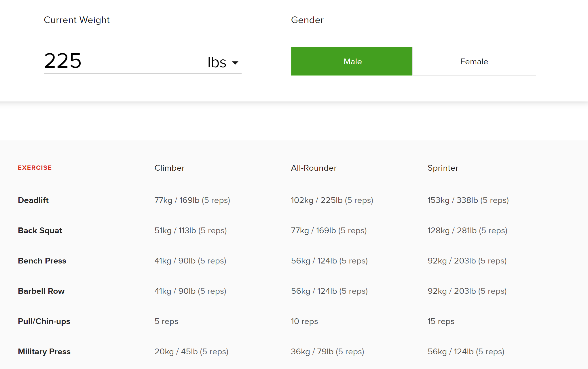The width and height of the screenshot is (588, 369).
Task: Click the Climber column header
Action: click(169, 168)
